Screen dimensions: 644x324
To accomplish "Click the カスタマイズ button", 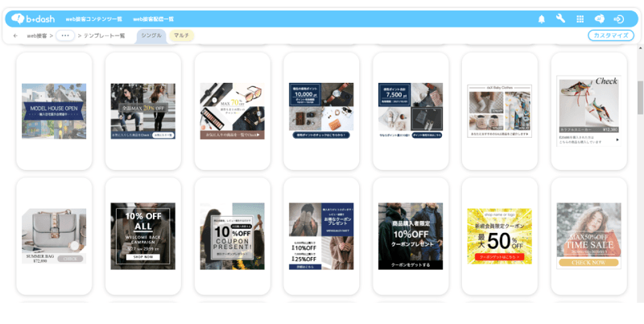I will pos(611,35).
